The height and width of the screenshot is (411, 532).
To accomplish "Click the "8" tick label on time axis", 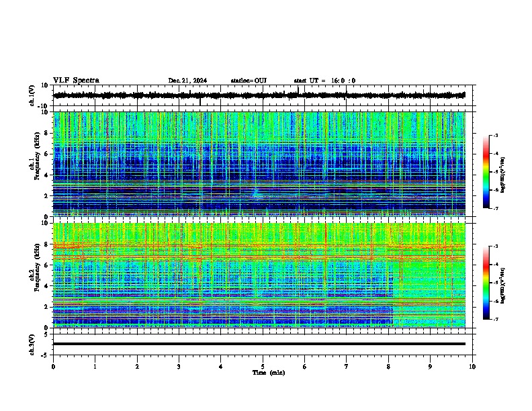I will (x=388, y=367).
